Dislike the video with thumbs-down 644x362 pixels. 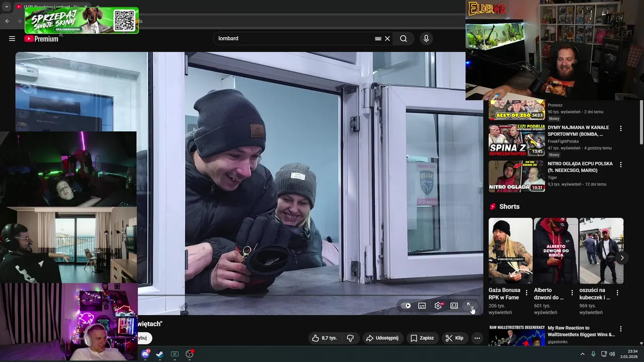point(350,338)
